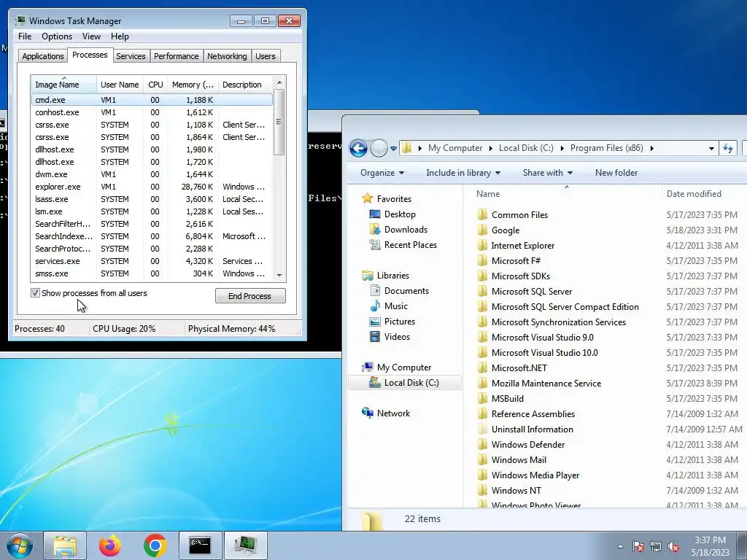Switch to the Users tab
Image resolution: width=747 pixels, height=560 pixels.
tap(266, 56)
